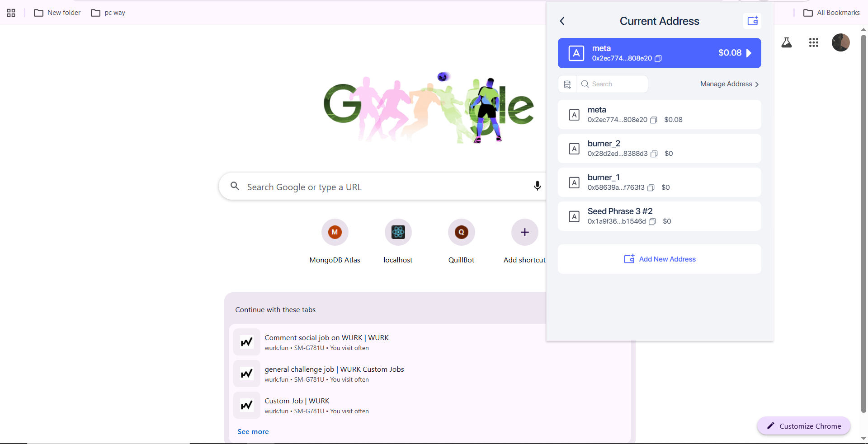Click See more under continue tabs
This screenshot has height=444, width=868.
click(253, 432)
